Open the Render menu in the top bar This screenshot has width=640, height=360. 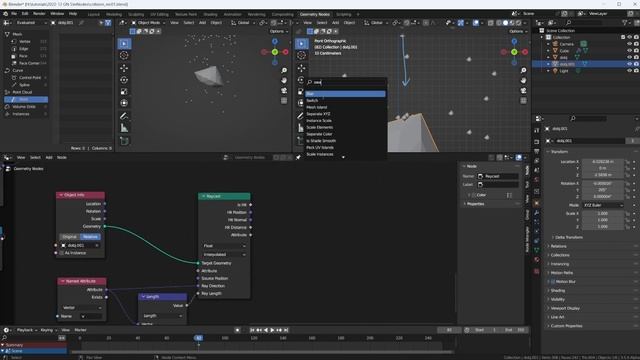[x=39, y=14]
